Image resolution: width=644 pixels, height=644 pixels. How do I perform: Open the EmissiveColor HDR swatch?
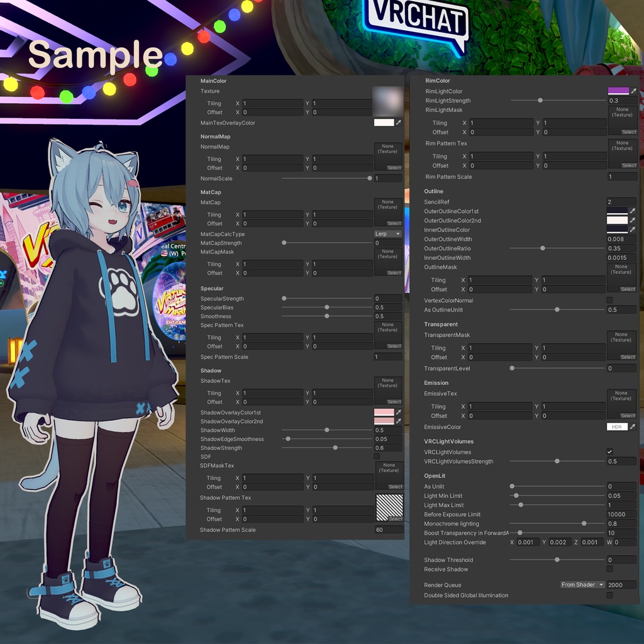[x=618, y=427]
